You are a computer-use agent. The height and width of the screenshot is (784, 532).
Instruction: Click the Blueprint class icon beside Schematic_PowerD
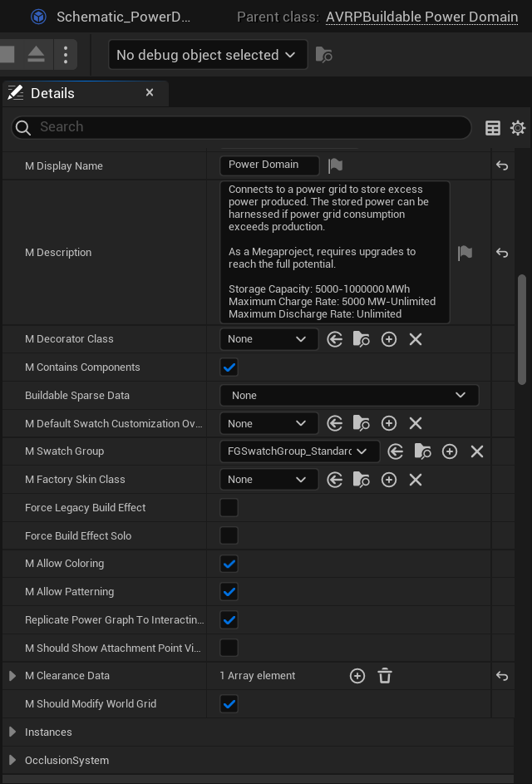[x=38, y=17]
